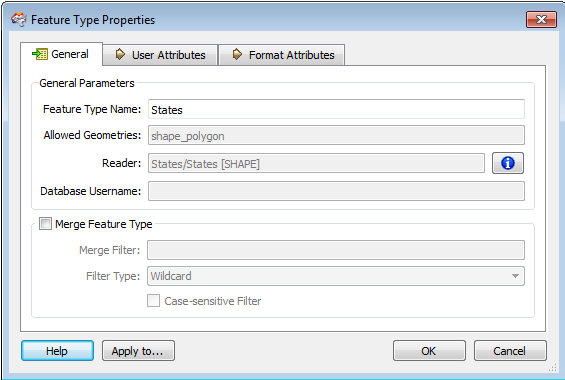This screenshot has width=565, height=380.
Task: Click into the Feature Type Name field
Action: (336, 109)
